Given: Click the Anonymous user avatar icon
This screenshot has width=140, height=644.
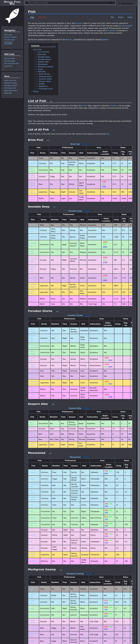Looking at the screenshot, I should 119,3.
